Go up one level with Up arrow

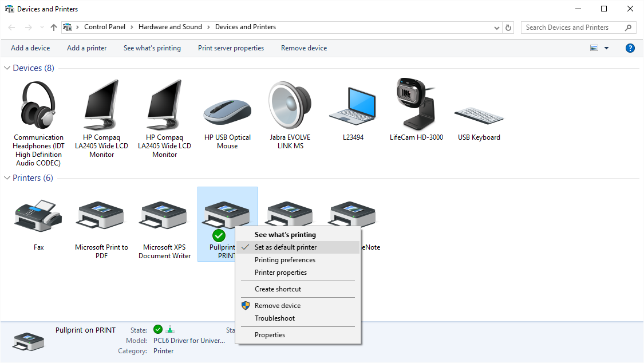(54, 27)
